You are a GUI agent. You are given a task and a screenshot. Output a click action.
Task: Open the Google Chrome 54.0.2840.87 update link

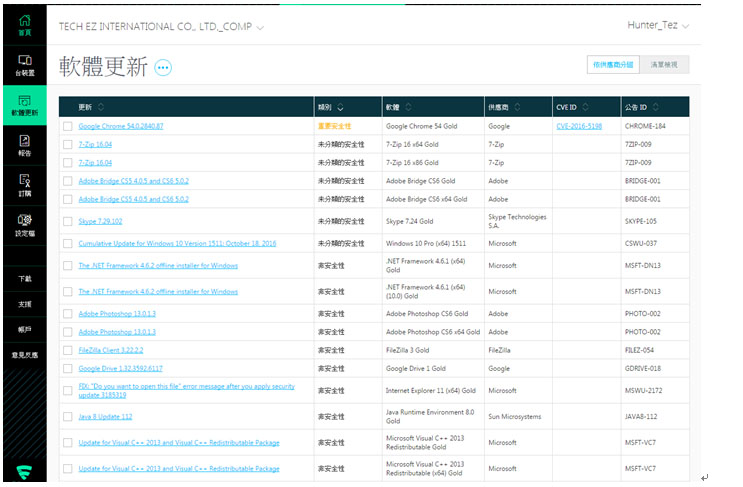pos(121,126)
